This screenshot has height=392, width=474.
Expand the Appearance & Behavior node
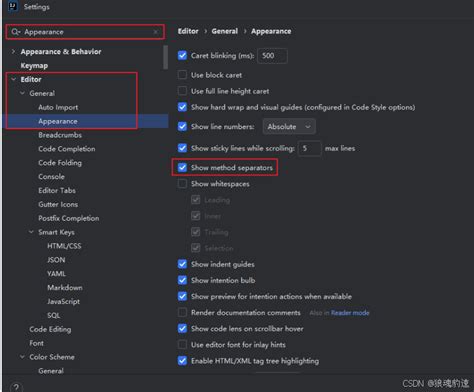coord(13,51)
